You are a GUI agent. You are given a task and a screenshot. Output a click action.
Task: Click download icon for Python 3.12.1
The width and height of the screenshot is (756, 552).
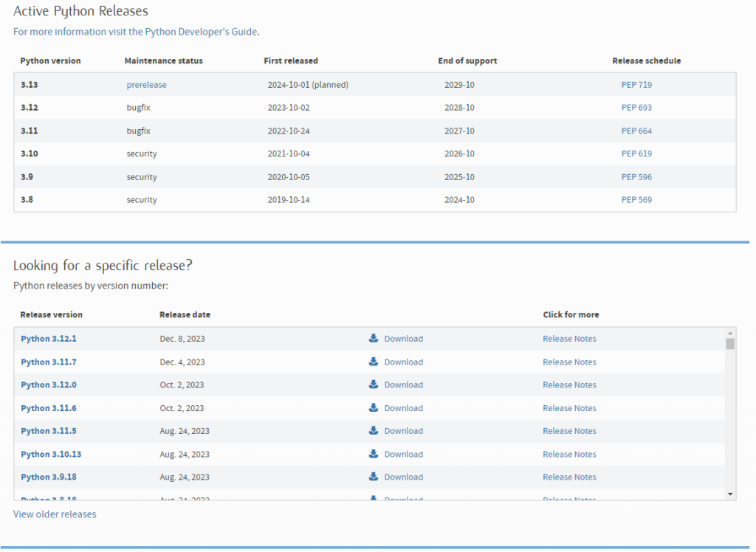[x=374, y=339]
